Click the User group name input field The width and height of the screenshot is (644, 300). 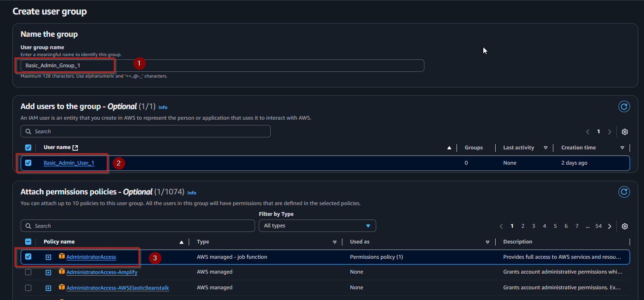(x=222, y=66)
